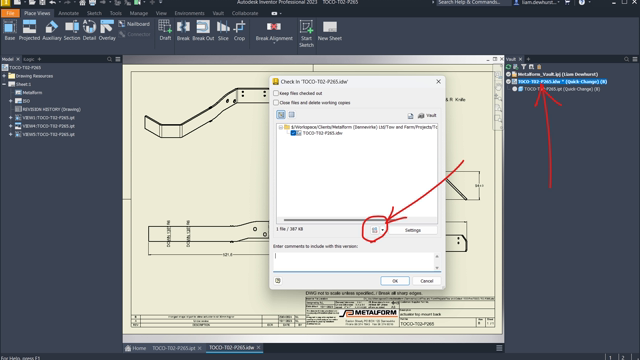This screenshot has height=360, width=640.
Task: Add a new browser panel next to Vault tab
Action: 528,59
